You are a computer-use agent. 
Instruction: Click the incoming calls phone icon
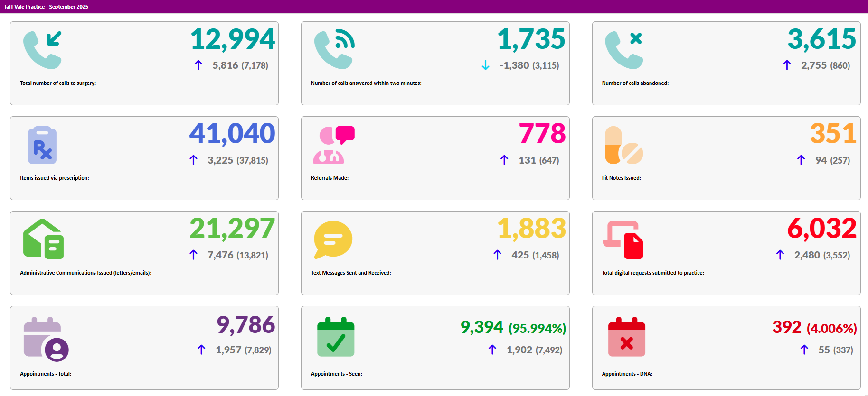point(43,50)
